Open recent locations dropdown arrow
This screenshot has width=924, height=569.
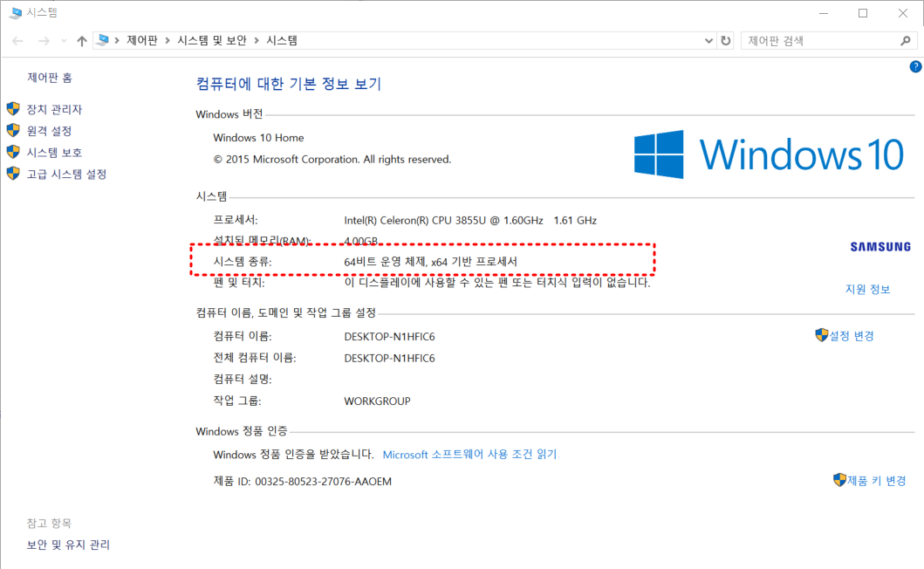click(x=64, y=41)
